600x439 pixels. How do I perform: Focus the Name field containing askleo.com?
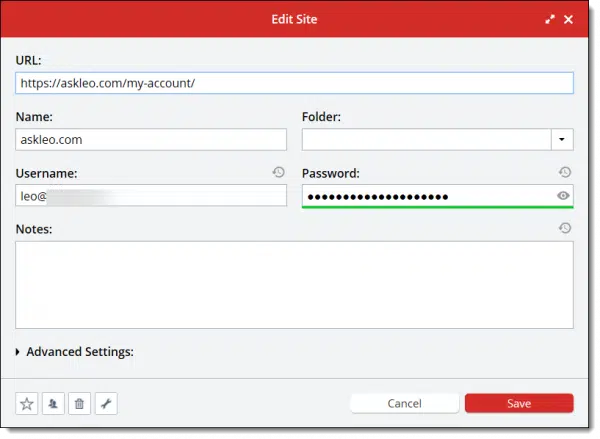[151, 140]
